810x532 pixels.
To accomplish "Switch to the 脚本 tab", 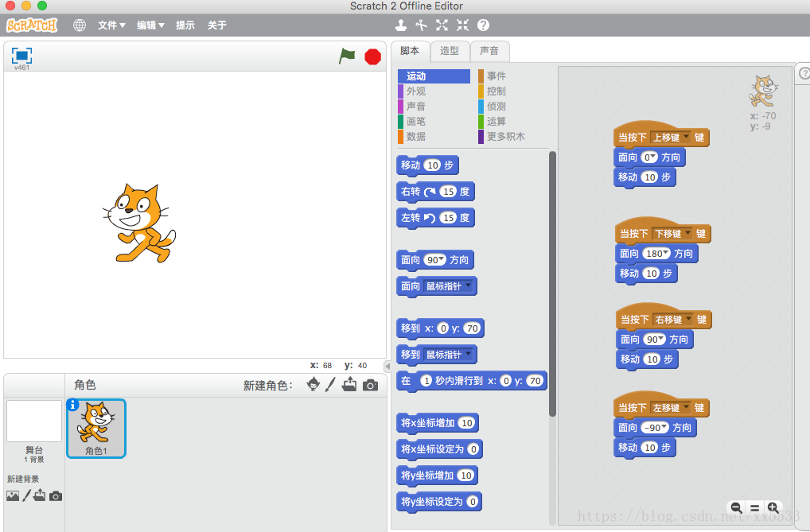I will point(410,51).
